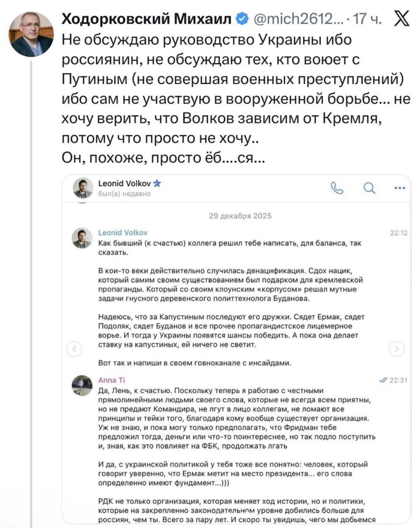The width and height of the screenshot is (420, 528).
Task: Click the X logo in tweet header
Action: click(402, 20)
